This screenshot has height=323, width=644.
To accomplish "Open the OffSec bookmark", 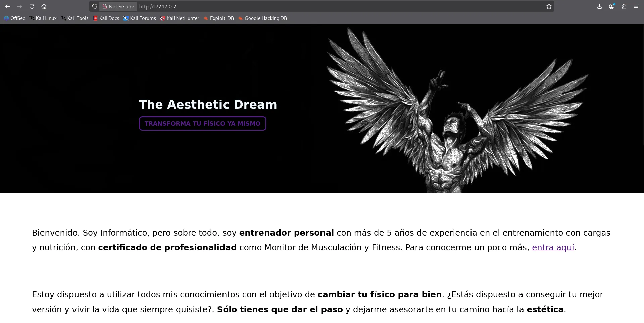I will 14,18.
